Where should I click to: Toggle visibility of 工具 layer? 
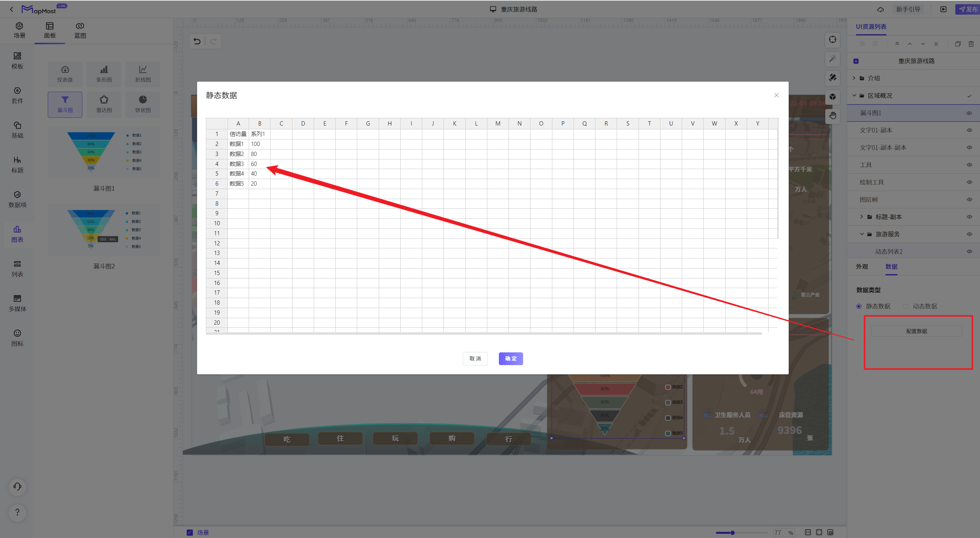click(970, 165)
